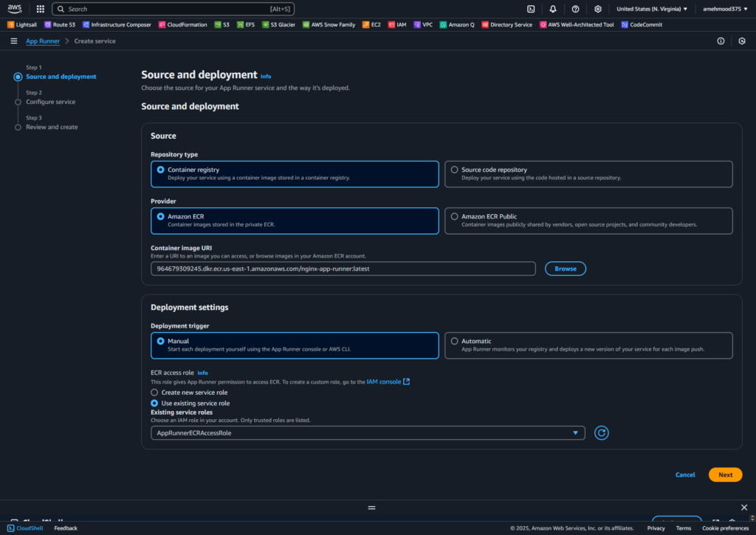Open Infrastructure Composer shortcut
The height and width of the screenshot is (535, 756).
117,24
